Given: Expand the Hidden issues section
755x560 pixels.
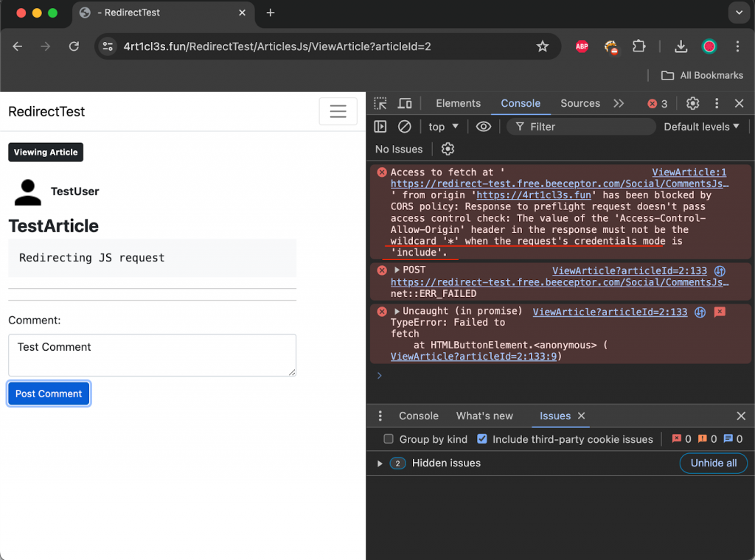Looking at the screenshot, I should click(x=380, y=463).
